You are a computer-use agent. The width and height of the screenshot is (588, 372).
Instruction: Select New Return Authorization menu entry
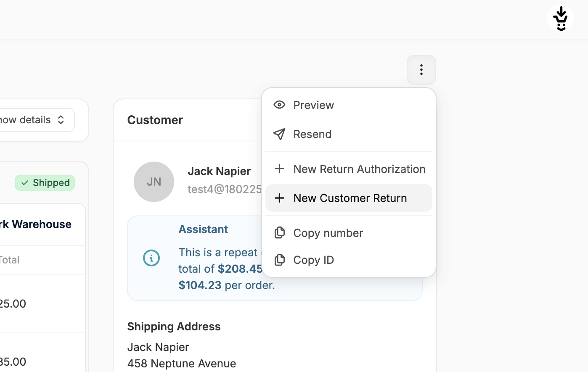pyautogui.click(x=359, y=169)
